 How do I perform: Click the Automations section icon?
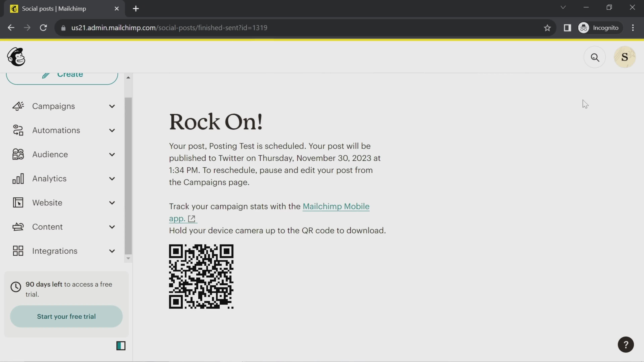[x=18, y=130]
